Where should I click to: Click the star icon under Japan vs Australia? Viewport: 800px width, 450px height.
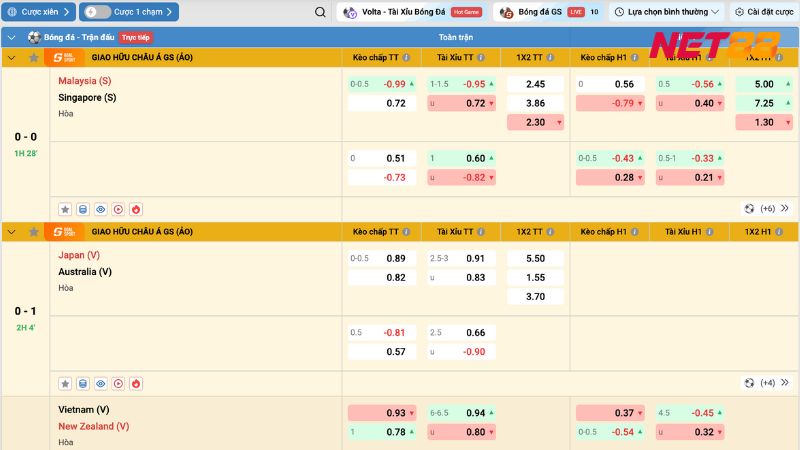coord(65,383)
